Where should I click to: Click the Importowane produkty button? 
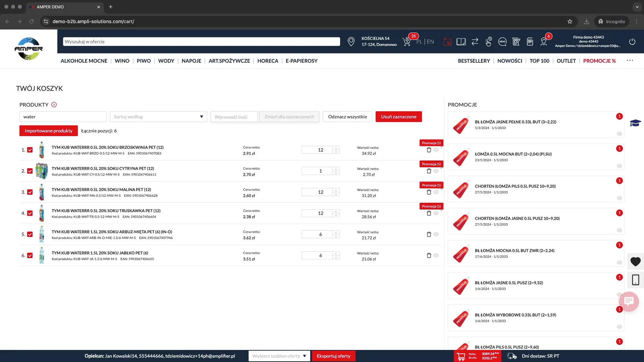pyautogui.click(x=48, y=131)
